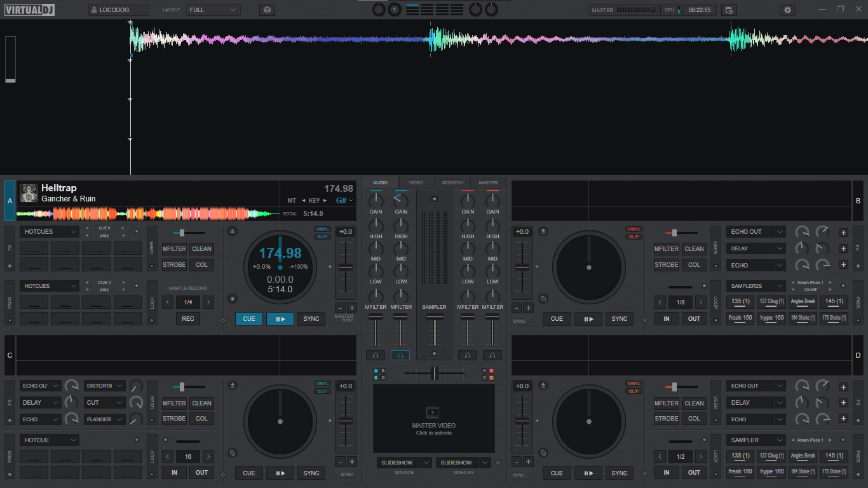Click the master video film icon
Viewport: 868px width, 488px height.
click(x=433, y=412)
